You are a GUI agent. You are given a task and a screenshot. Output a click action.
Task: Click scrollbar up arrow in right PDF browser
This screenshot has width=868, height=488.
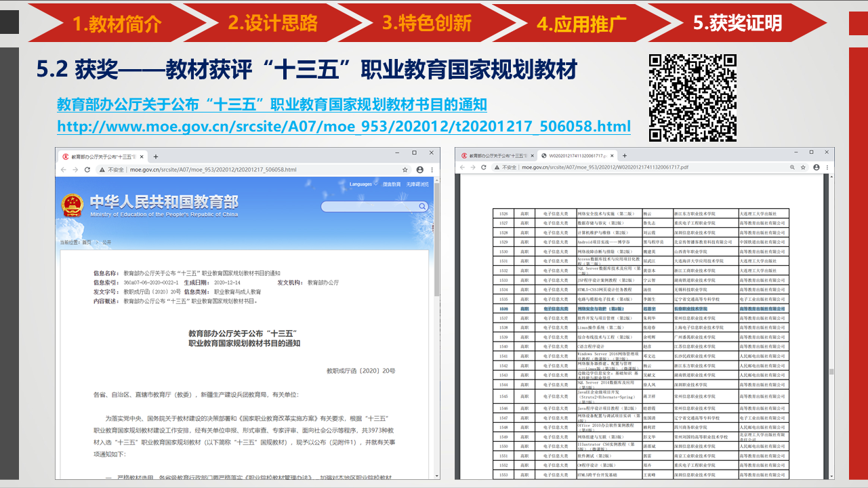point(831,178)
